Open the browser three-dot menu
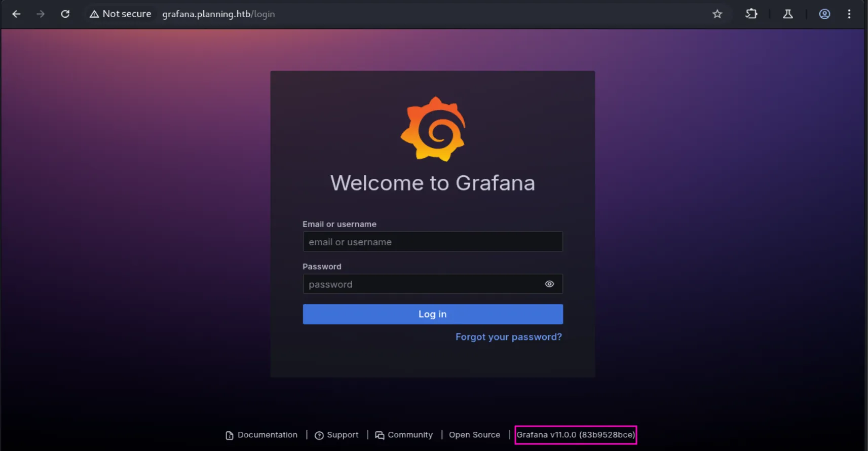The height and width of the screenshot is (451, 868). click(849, 14)
